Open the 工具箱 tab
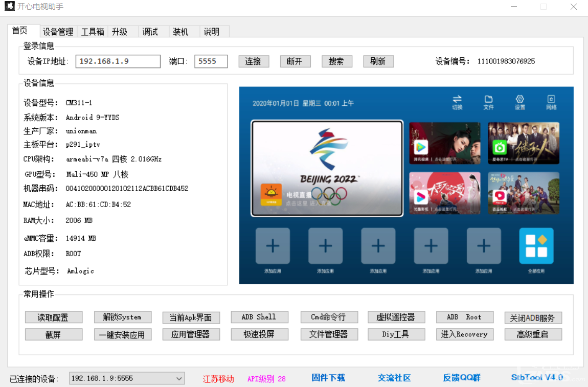588x387 pixels. 93,32
